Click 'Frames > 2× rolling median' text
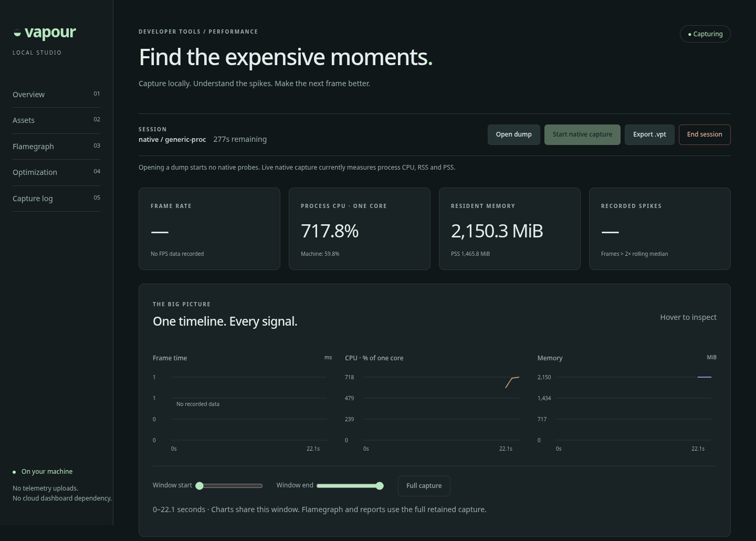The height and width of the screenshot is (541, 756). 635,254
